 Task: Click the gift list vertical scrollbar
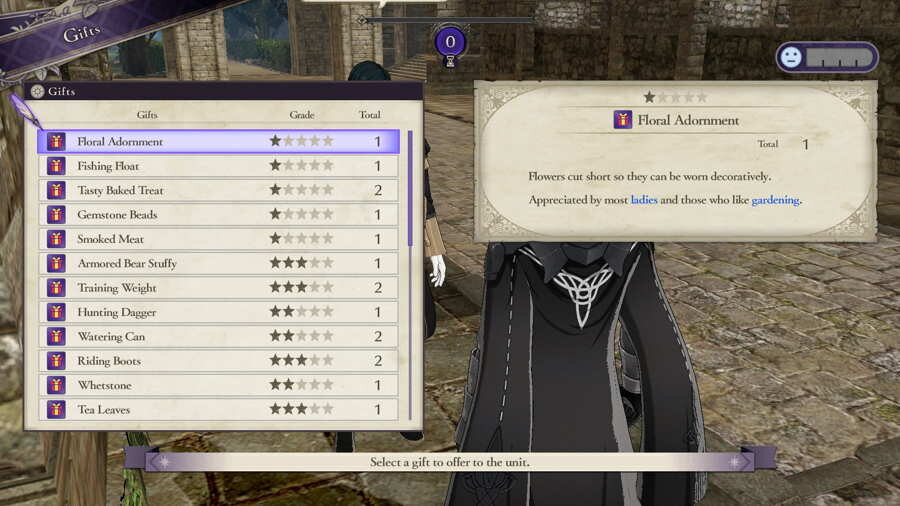tap(410, 275)
